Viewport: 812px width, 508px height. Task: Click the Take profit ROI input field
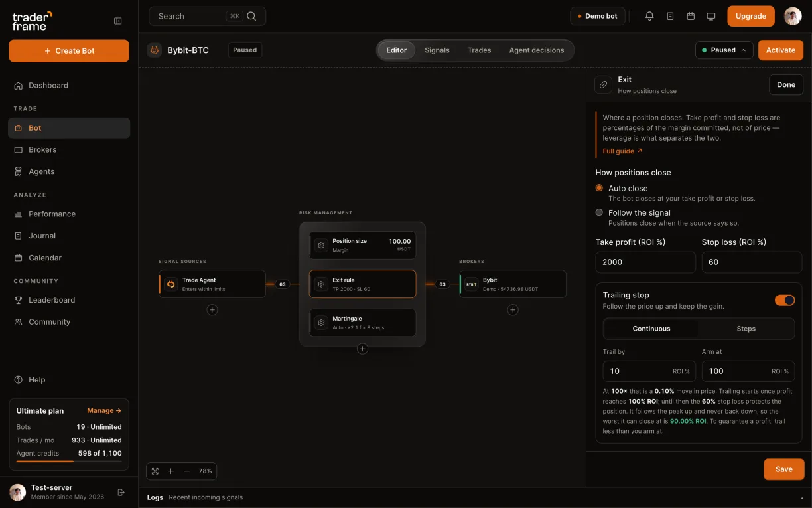(645, 262)
